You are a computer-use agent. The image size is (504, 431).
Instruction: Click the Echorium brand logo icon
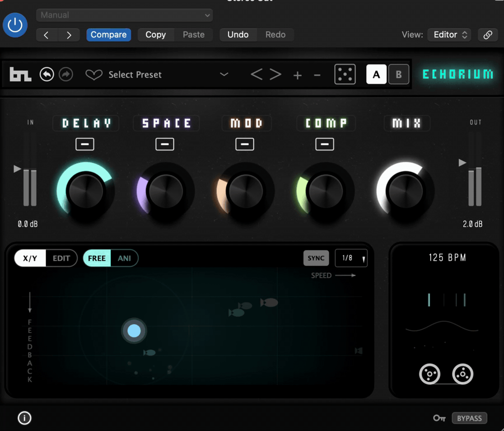(x=20, y=74)
